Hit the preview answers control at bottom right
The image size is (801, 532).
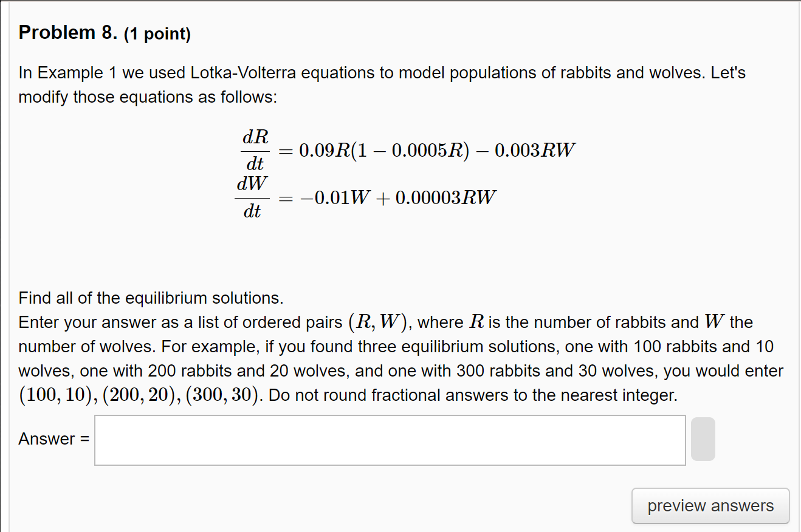click(x=710, y=505)
